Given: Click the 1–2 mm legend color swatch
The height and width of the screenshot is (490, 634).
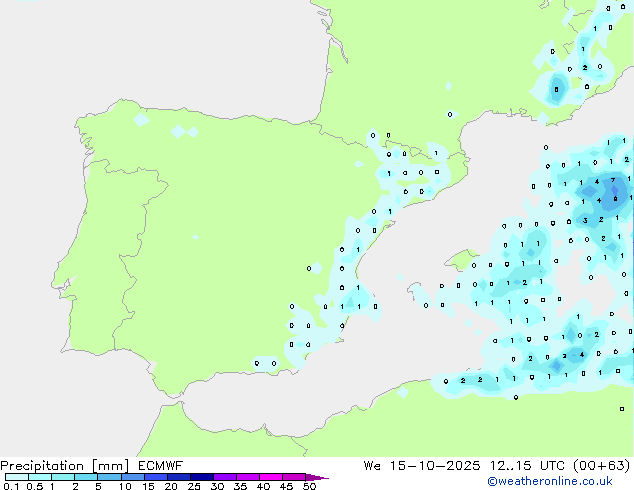Looking at the screenshot, I should pyautogui.click(x=63, y=477).
